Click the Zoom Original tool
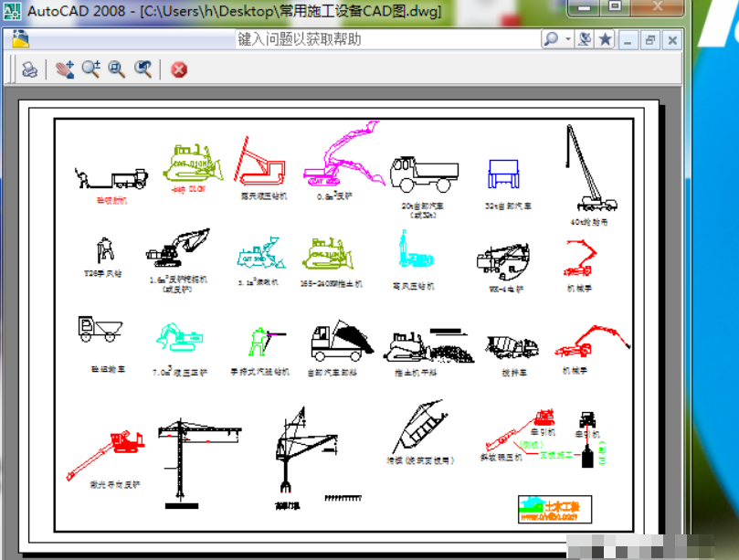Viewport: 739px width, 560px height. tap(143, 69)
